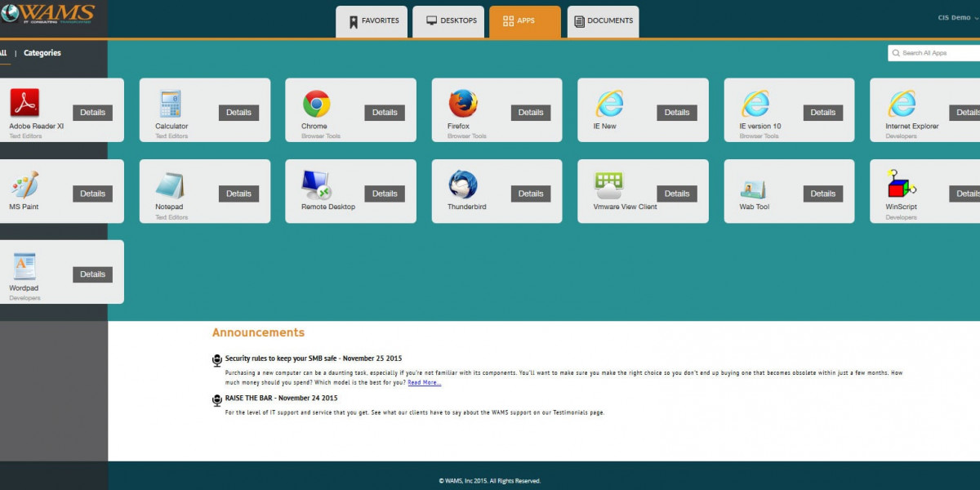
Task: Open the DOCUMENTS tab
Action: tap(603, 21)
